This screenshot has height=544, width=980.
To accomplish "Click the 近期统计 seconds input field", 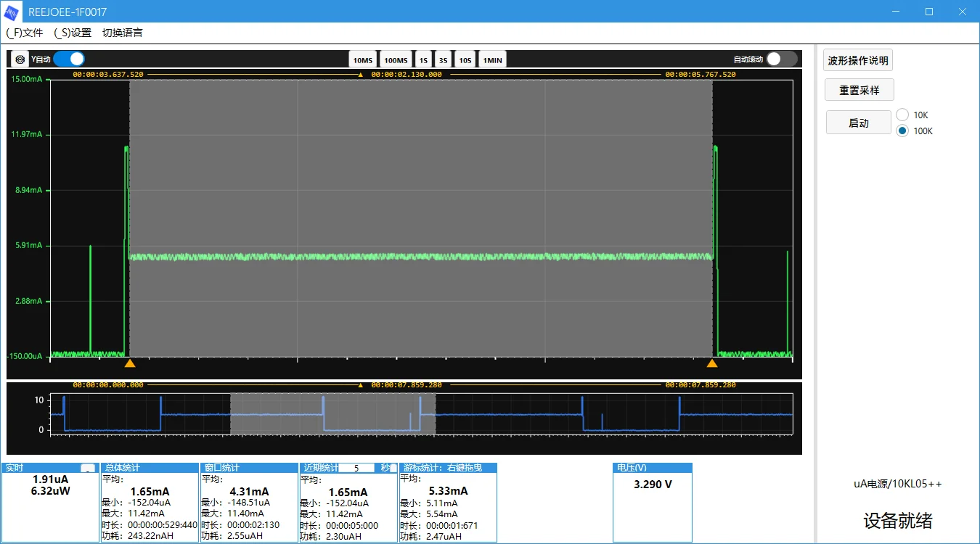I will click(356, 468).
